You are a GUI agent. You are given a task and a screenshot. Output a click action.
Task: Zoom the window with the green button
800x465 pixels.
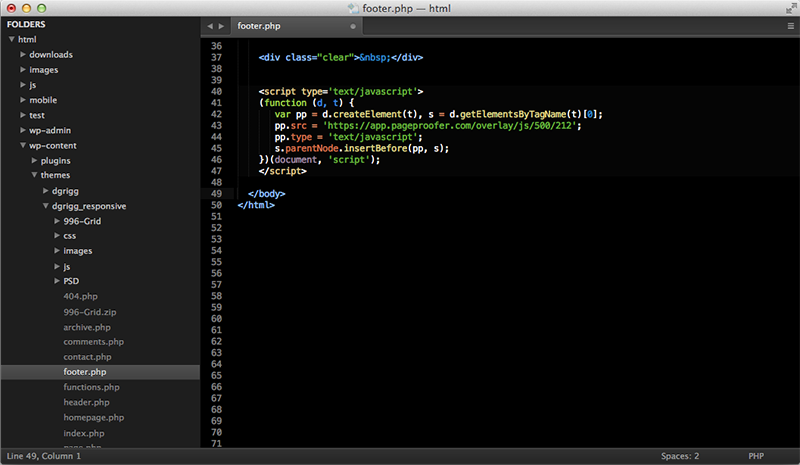point(42,8)
